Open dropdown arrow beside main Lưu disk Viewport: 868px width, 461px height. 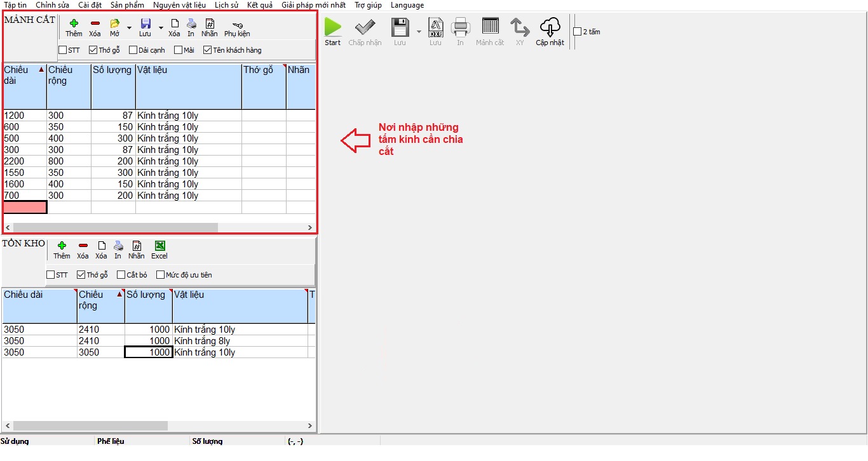click(418, 32)
